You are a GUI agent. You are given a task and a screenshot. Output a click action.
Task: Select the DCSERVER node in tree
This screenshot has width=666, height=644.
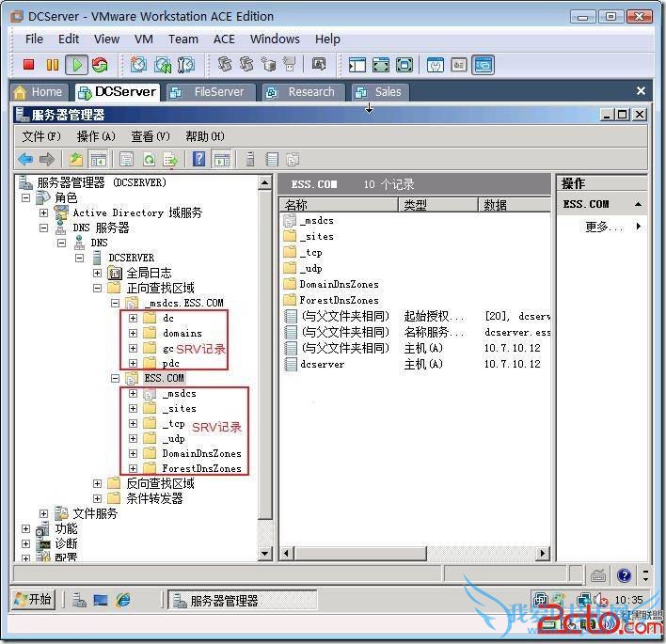(x=131, y=258)
